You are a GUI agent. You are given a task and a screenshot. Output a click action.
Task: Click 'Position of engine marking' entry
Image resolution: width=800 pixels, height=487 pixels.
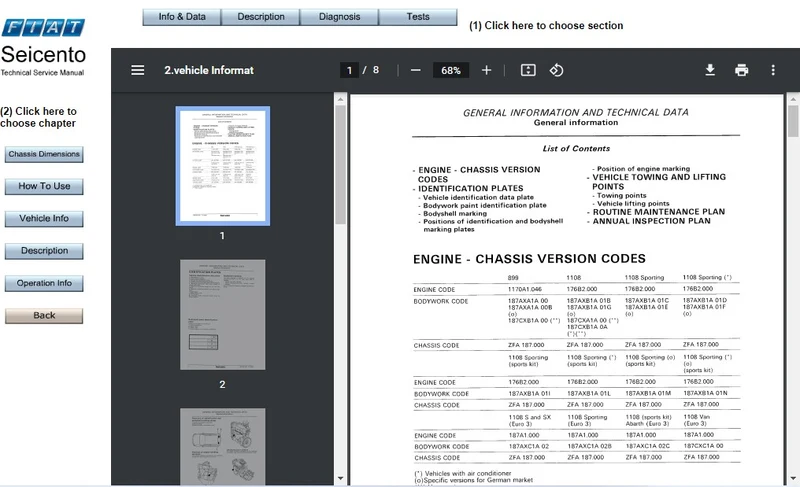coord(643,168)
